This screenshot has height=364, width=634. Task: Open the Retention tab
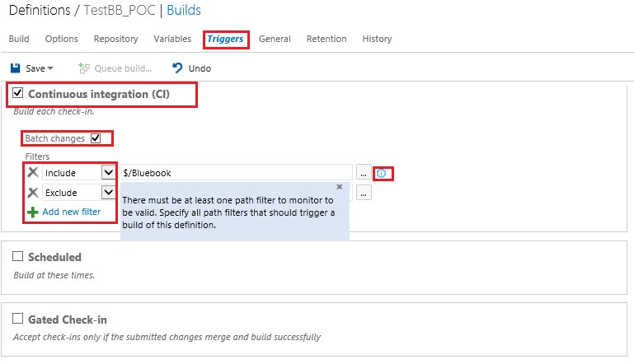(326, 39)
